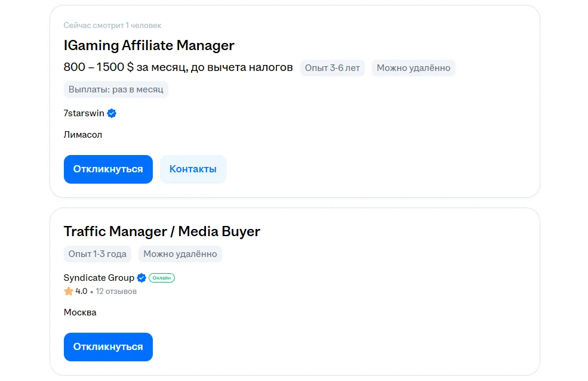Open the 7starswin company page
Image resolution: width=588 pixels, height=381 pixels.
(x=84, y=113)
